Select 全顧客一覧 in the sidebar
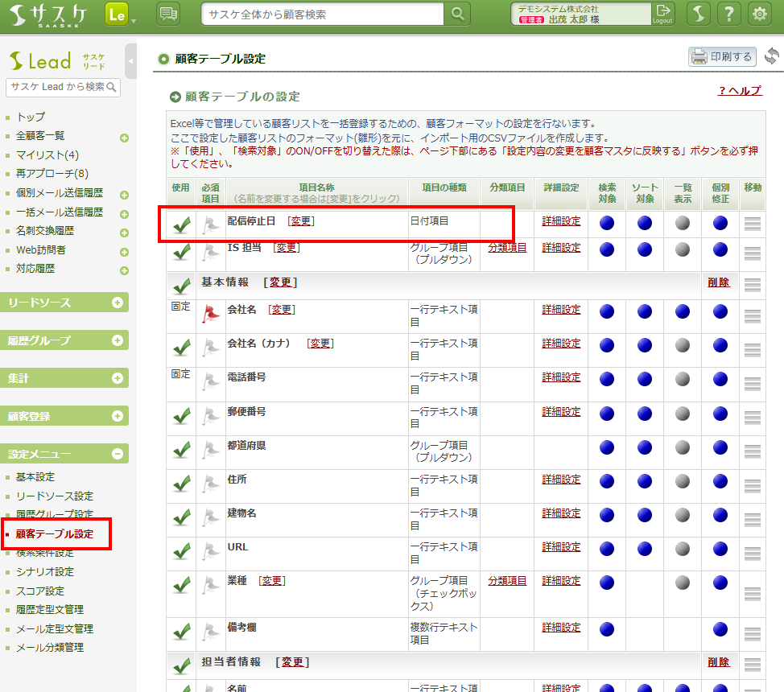 click(x=40, y=136)
